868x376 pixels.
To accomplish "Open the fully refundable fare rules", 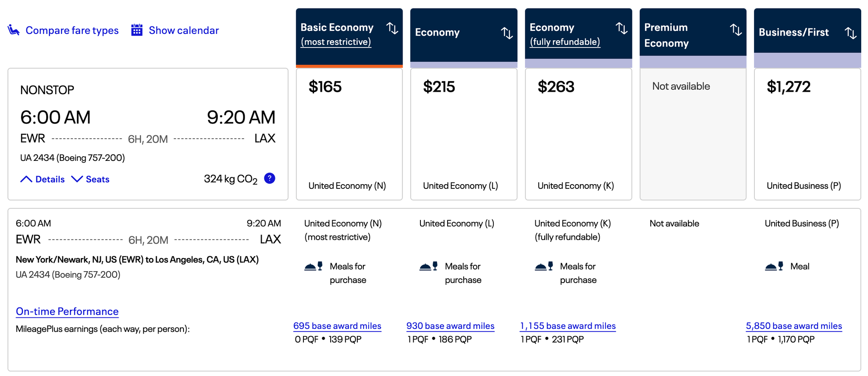I will 565,42.
